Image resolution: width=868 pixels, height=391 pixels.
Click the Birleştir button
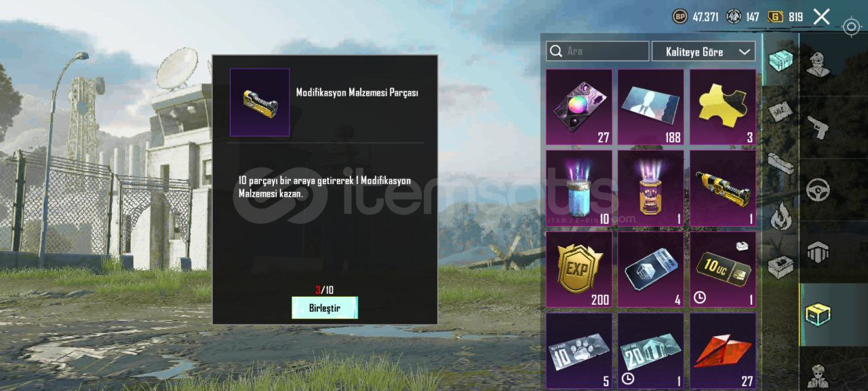click(x=325, y=308)
